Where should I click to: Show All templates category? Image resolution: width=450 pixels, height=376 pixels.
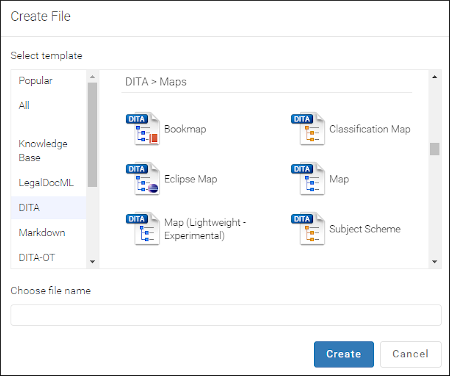click(24, 105)
